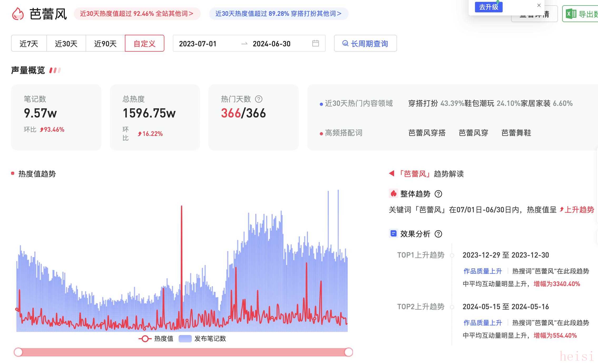Switch to 近90天 time range
The image size is (598, 364).
pyautogui.click(x=105, y=43)
